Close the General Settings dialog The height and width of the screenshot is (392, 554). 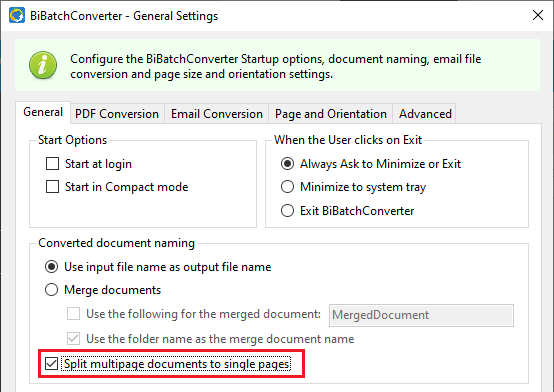coord(538,15)
